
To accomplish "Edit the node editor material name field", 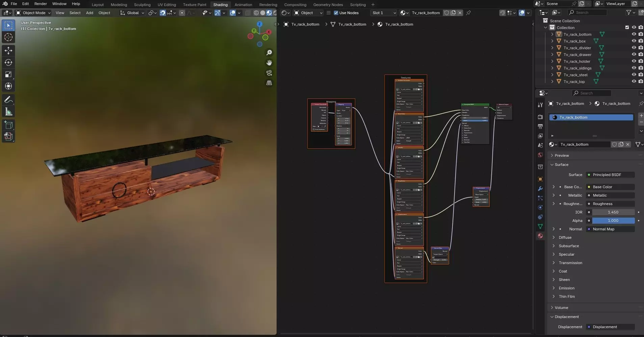I will pos(426,13).
